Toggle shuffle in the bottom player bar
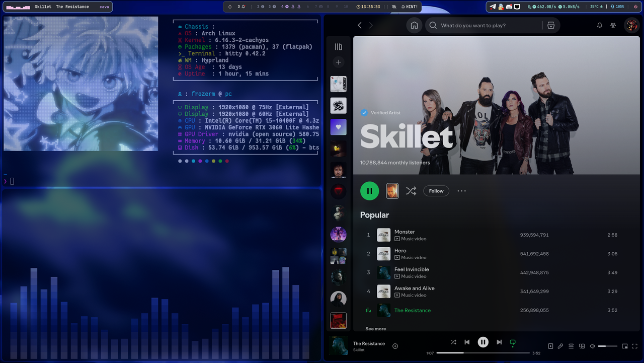Image resolution: width=644 pixels, height=363 pixels. (x=453, y=342)
